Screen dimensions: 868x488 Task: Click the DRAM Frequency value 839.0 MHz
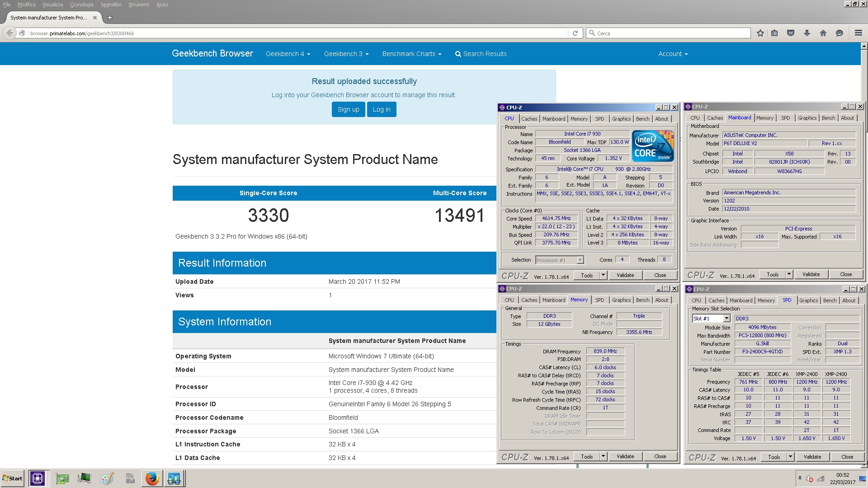point(605,351)
